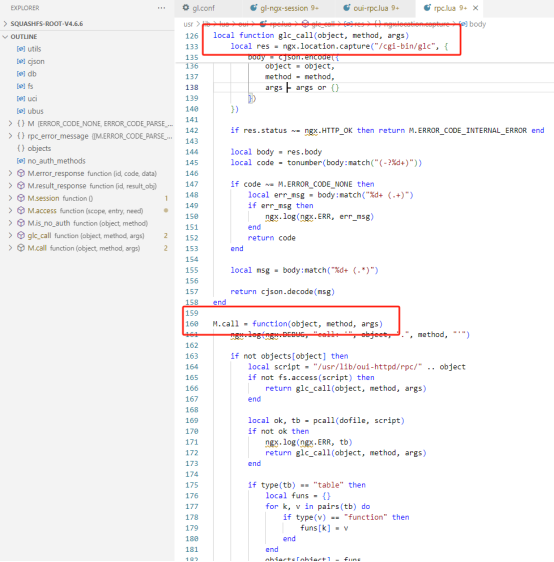
Task: Collapse the OUTLINE section
Action: pos(5,37)
